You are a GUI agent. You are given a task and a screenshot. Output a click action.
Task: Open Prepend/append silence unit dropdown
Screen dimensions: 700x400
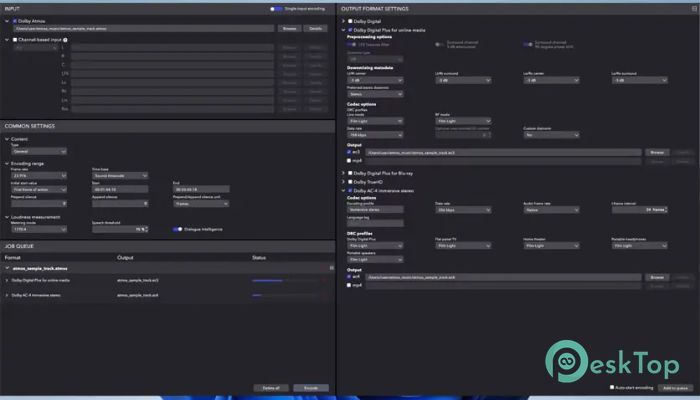pyautogui.click(x=201, y=204)
